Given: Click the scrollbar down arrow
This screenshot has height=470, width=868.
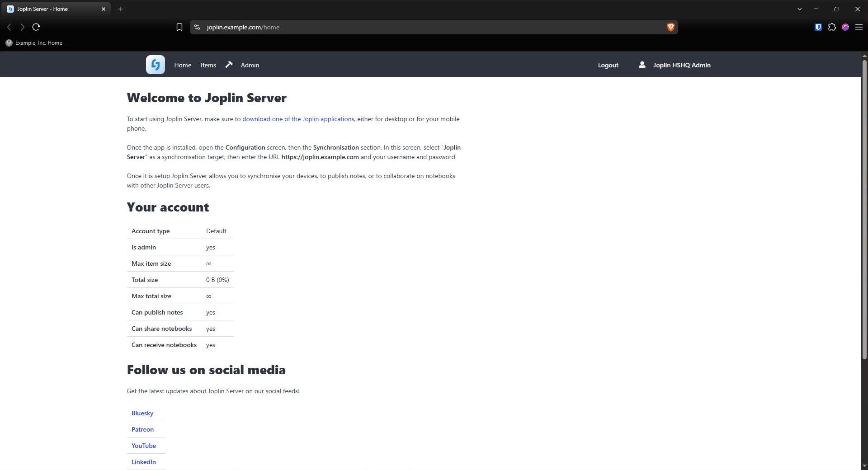Looking at the screenshot, I should [864, 466].
